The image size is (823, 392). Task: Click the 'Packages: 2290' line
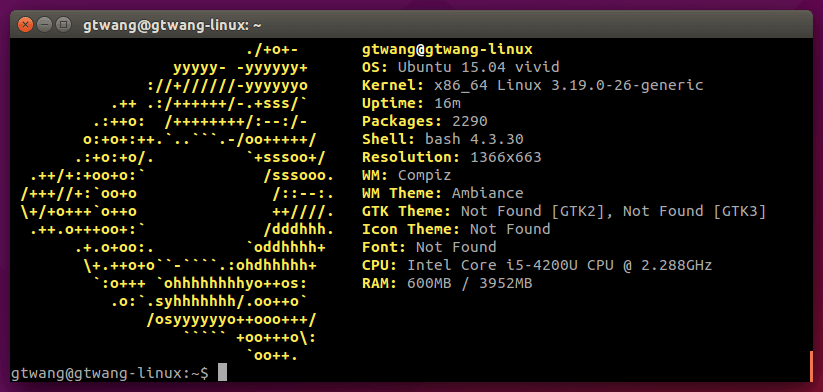tap(425, 122)
